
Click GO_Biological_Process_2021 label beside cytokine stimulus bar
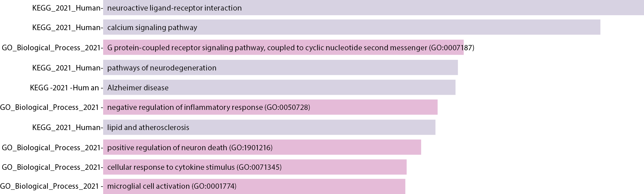pos(51,167)
